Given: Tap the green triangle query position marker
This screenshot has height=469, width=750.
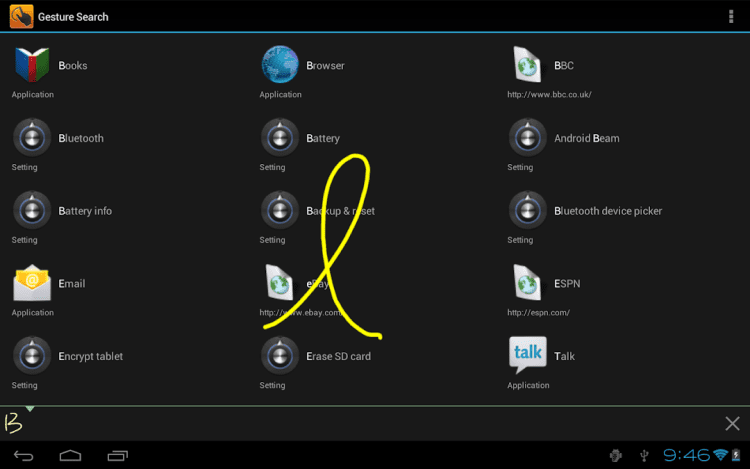Looking at the screenshot, I should [30, 409].
